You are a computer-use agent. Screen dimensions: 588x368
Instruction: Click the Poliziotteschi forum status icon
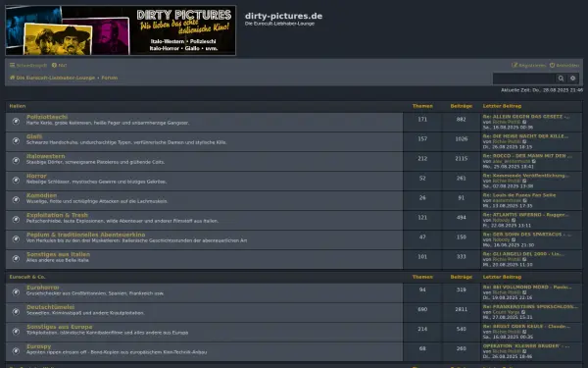click(x=16, y=121)
